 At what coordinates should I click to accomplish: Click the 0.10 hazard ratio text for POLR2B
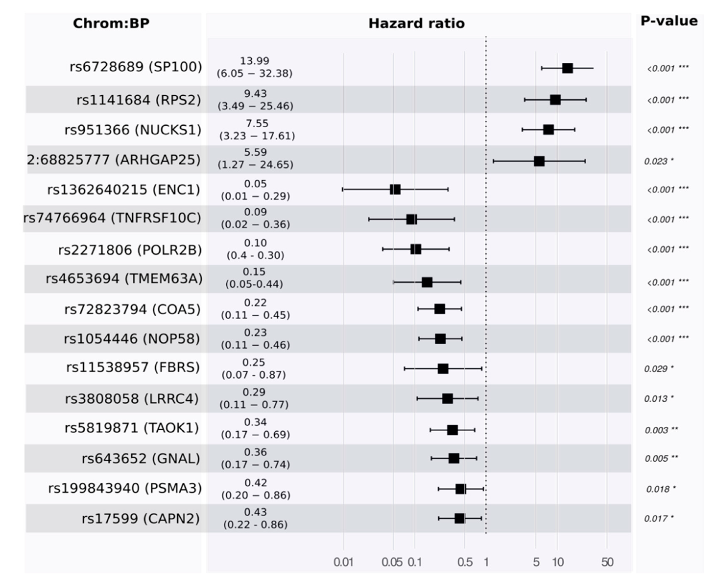[255, 243]
